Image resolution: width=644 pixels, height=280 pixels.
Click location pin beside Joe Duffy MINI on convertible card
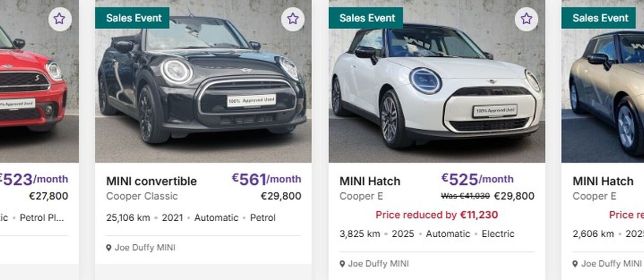109,248
